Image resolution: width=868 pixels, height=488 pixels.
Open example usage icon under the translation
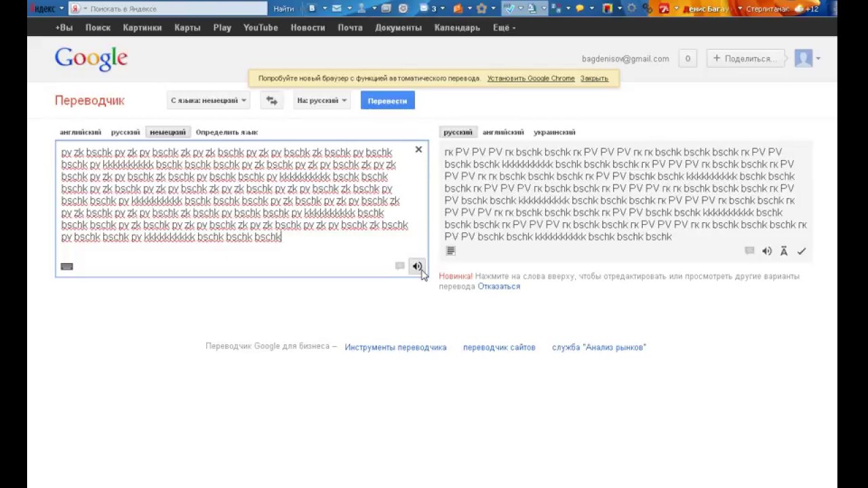tap(749, 251)
